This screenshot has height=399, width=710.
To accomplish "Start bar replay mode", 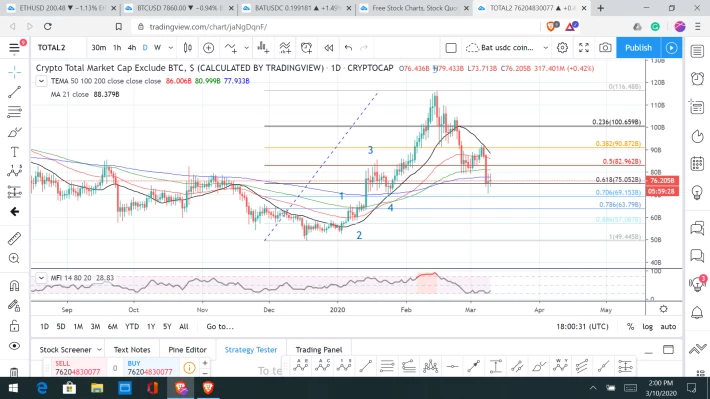I will coord(329,48).
